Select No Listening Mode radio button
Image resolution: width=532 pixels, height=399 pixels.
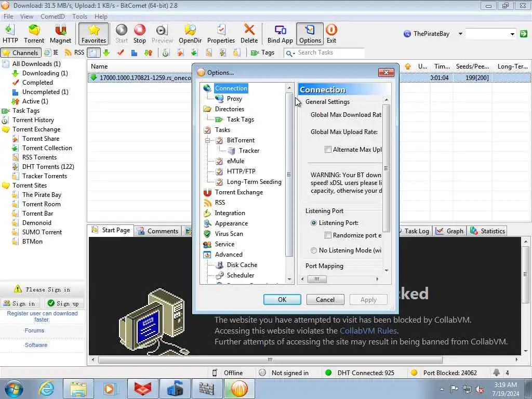tap(313, 250)
